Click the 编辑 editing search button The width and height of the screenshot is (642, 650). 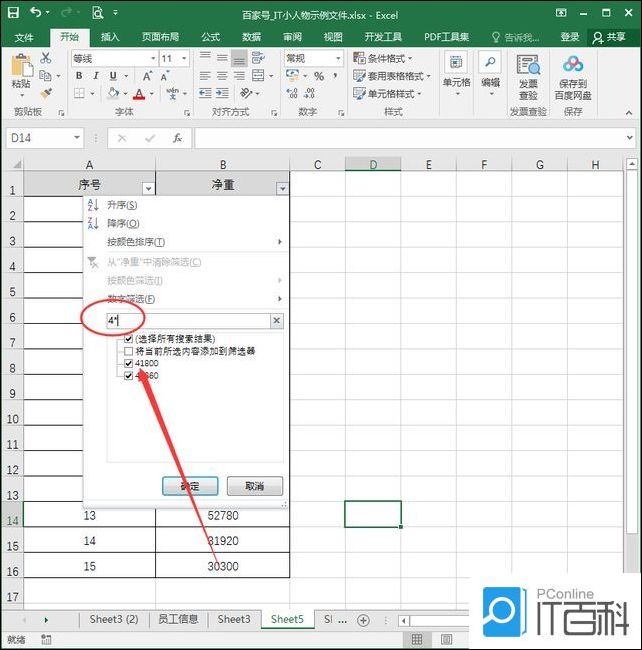[x=490, y=75]
